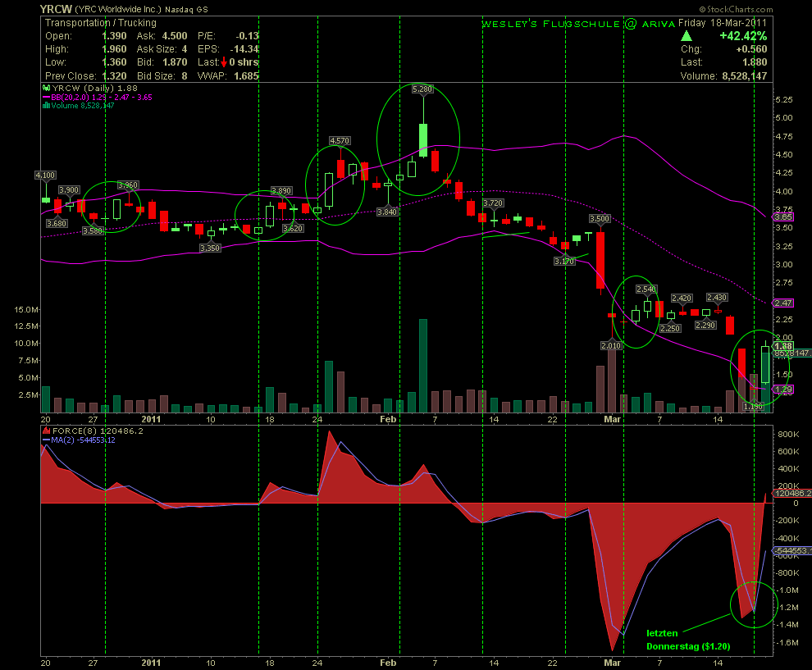Viewport: 812px width, 670px height.
Task: Click the Chg value +0.560
Action: tap(751, 49)
